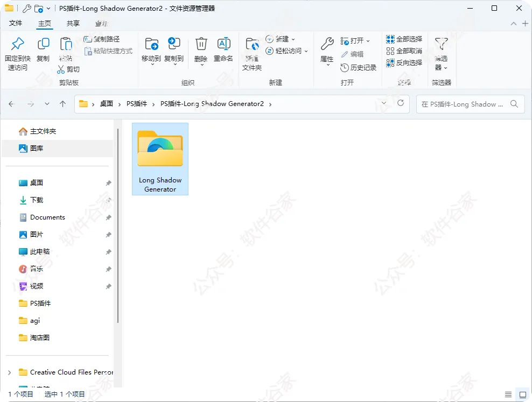Viewport: 532px width, 402px height.
Task: Expand Creative Cloud Files tree node
Action: click(x=10, y=372)
